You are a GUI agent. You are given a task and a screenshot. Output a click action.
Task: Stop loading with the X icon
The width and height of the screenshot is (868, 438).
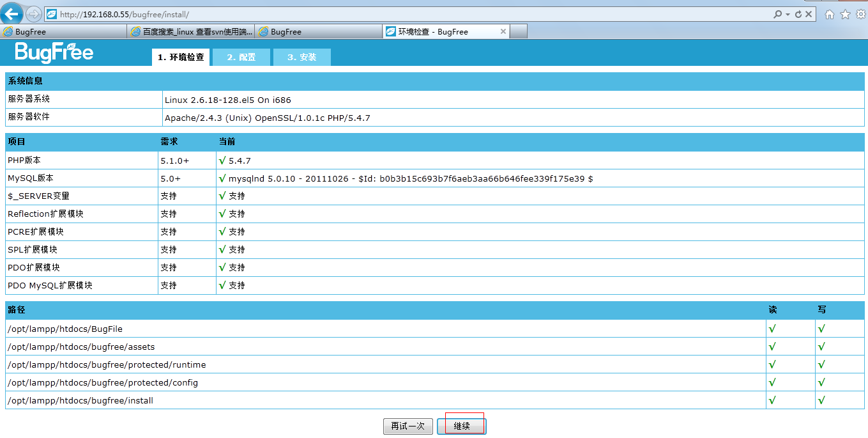pos(809,14)
